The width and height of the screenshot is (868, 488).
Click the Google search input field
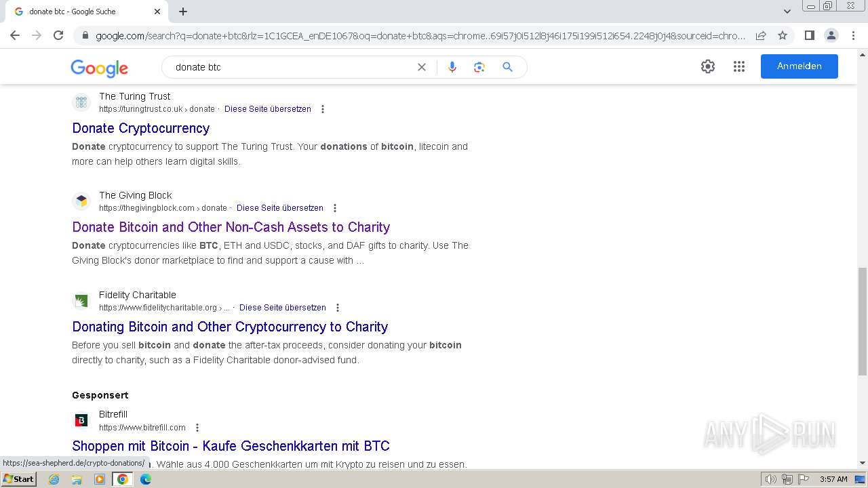point(292,67)
